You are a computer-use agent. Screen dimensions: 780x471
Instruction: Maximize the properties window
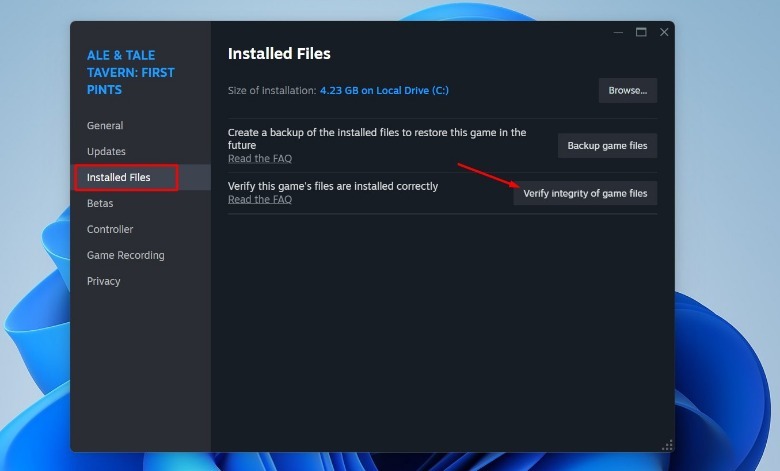[641, 32]
